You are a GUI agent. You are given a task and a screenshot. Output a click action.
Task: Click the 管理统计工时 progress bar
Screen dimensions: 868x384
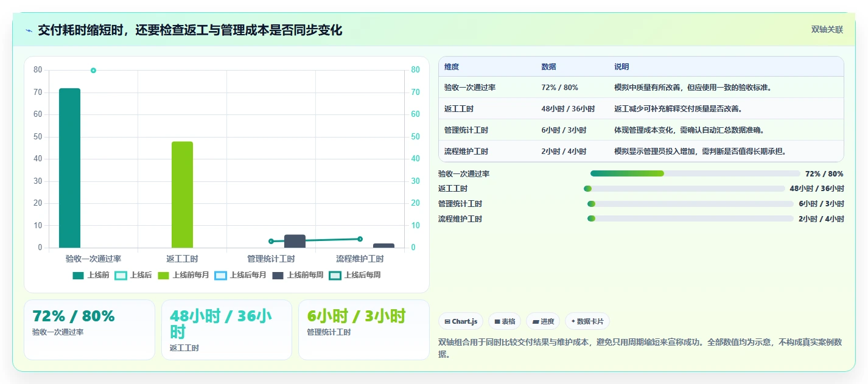690,204
